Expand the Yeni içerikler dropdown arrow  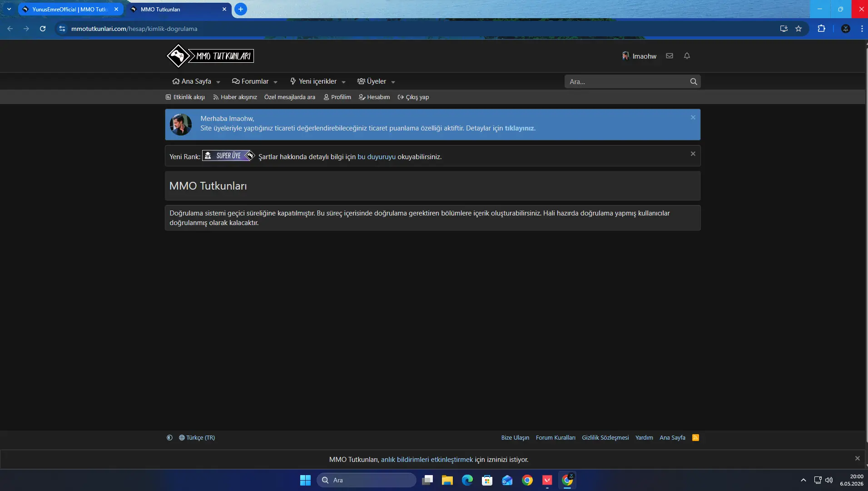click(344, 82)
